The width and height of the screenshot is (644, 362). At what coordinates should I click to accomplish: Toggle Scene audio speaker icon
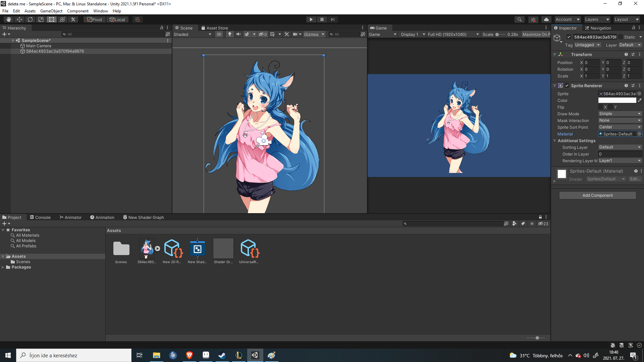pos(238,34)
